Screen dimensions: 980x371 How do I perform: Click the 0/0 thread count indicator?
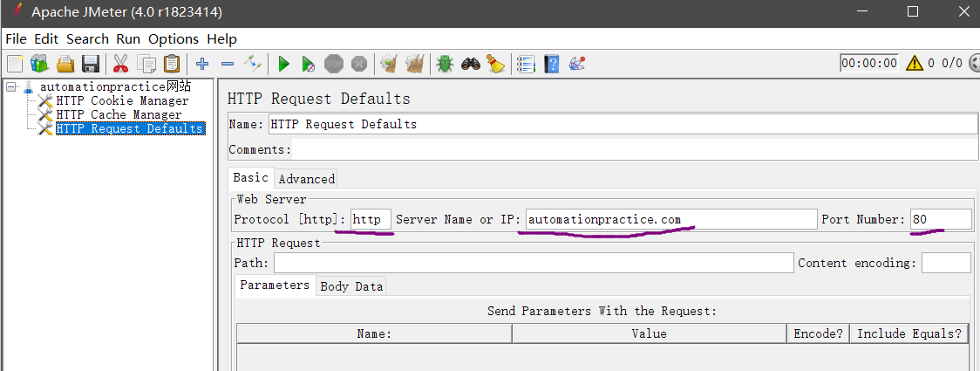coord(952,63)
